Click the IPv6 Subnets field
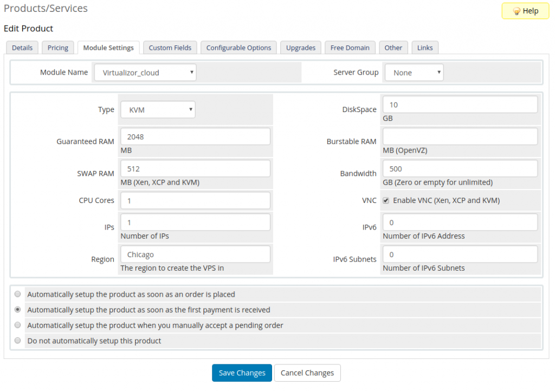The width and height of the screenshot is (555, 392). tap(460, 254)
